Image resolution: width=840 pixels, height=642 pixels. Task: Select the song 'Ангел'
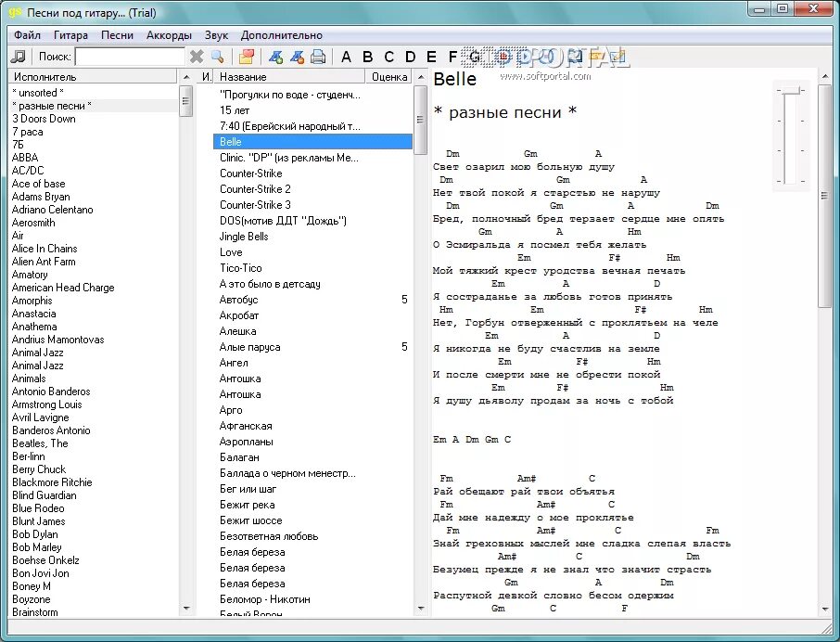click(234, 363)
